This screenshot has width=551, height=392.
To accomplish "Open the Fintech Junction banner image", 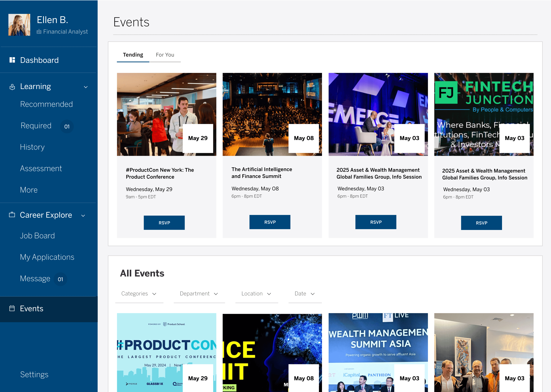I will [x=484, y=114].
